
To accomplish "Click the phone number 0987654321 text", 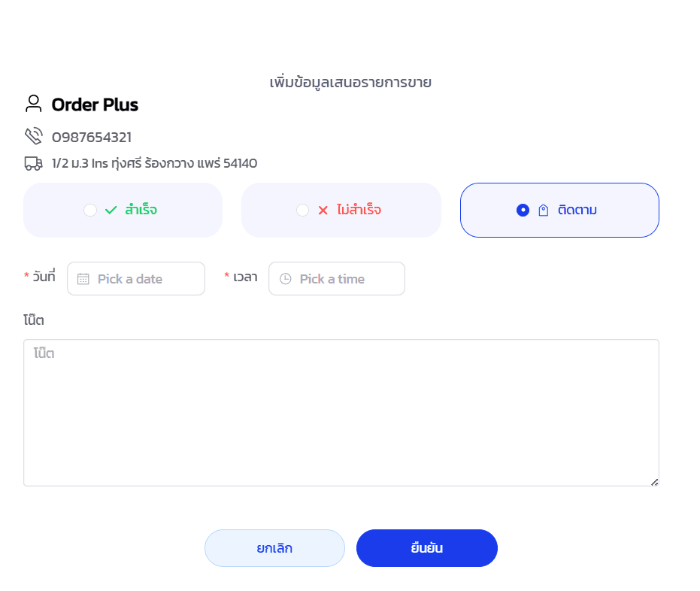I will tap(92, 137).
